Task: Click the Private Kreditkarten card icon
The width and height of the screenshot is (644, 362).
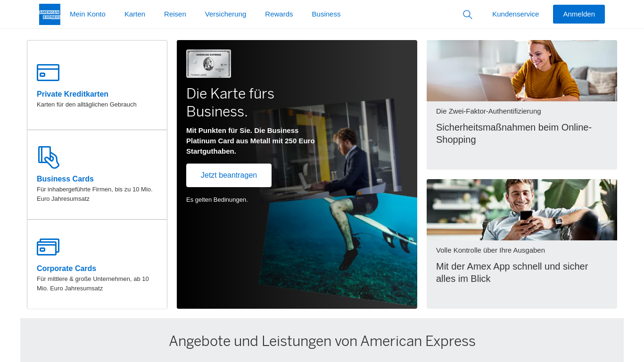Action: pos(48,73)
